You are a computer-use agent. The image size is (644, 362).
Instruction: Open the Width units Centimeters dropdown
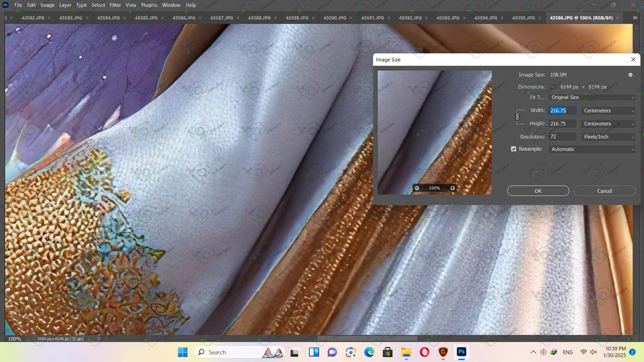coord(608,111)
